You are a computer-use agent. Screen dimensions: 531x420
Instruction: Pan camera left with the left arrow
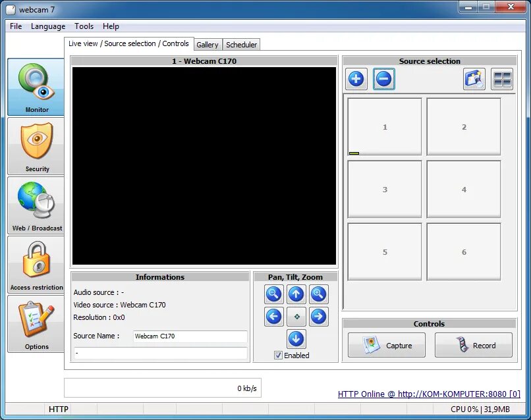tap(273, 317)
